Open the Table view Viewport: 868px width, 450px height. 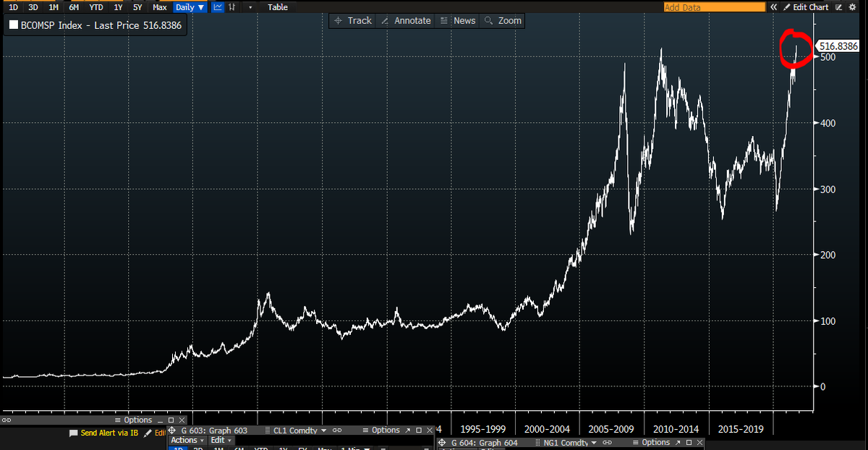pos(278,7)
